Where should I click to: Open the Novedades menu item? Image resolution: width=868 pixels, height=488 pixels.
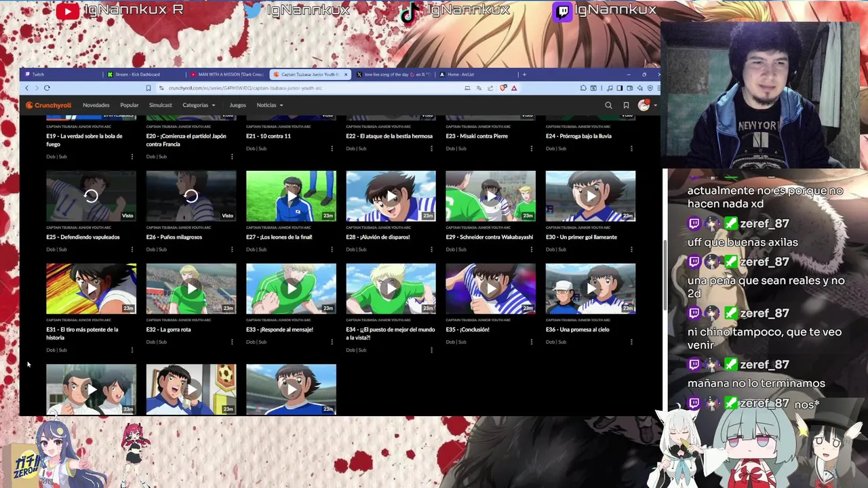coord(96,105)
